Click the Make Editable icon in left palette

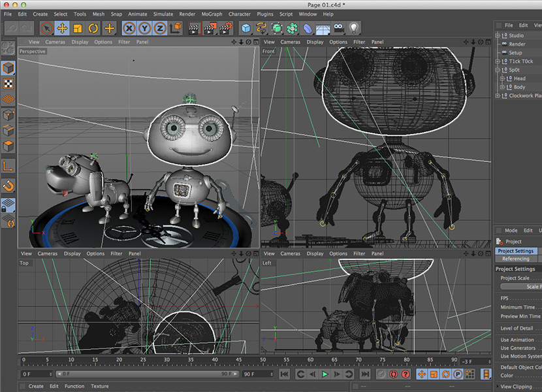coord(8,48)
